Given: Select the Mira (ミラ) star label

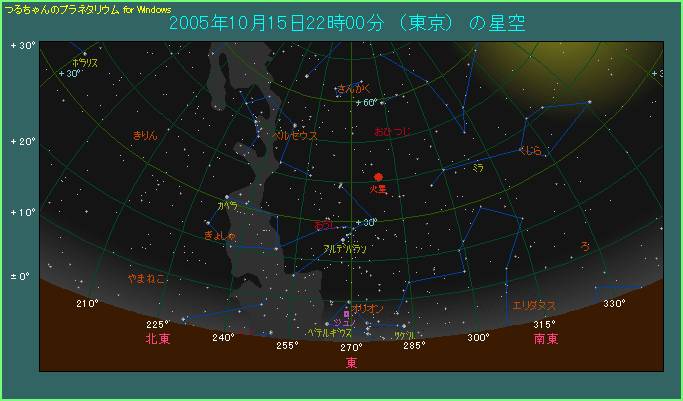Looking at the screenshot, I should [478, 166].
